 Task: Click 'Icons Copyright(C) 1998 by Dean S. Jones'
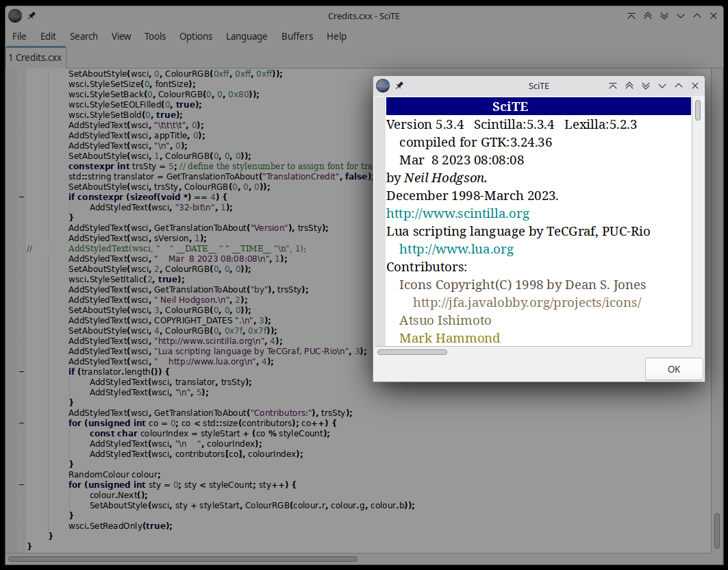[x=523, y=285]
